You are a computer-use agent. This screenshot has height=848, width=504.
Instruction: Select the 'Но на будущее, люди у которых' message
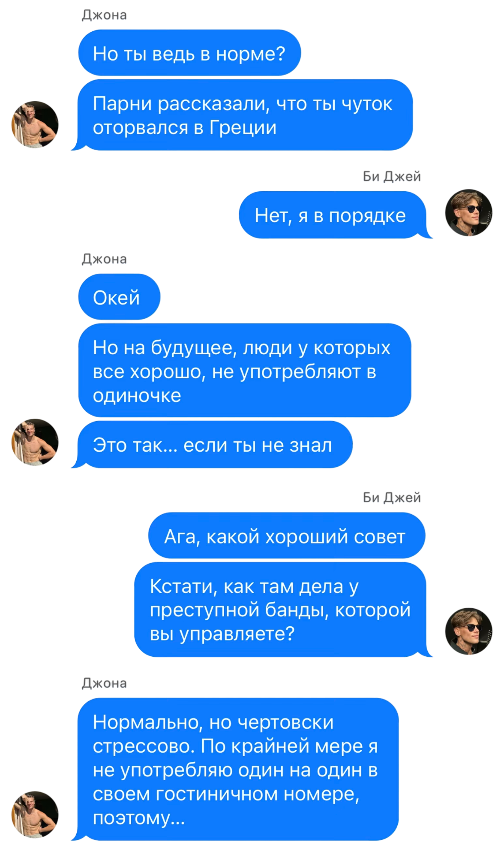(245, 370)
